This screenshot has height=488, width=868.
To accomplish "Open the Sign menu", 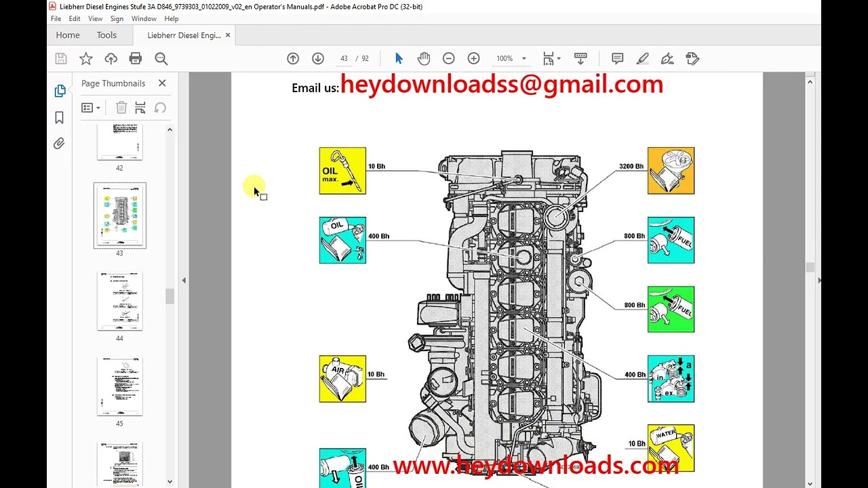I will click(x=117, y=19).
